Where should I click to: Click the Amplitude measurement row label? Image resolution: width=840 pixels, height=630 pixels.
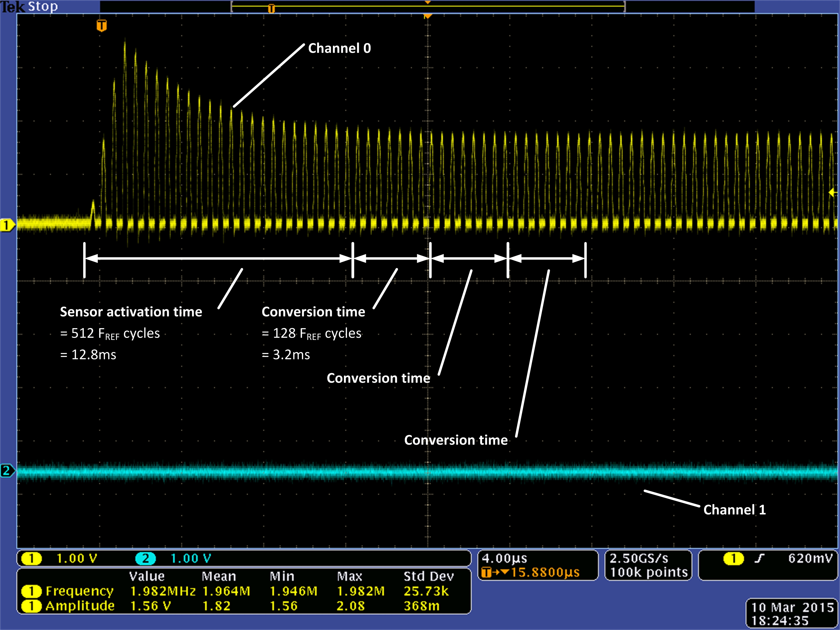80,606
